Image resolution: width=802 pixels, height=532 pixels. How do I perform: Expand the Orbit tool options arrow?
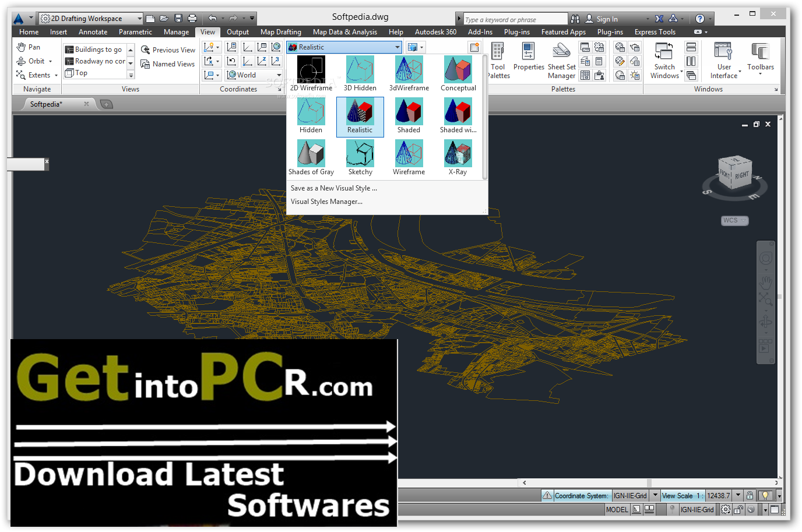pos(51,61)
